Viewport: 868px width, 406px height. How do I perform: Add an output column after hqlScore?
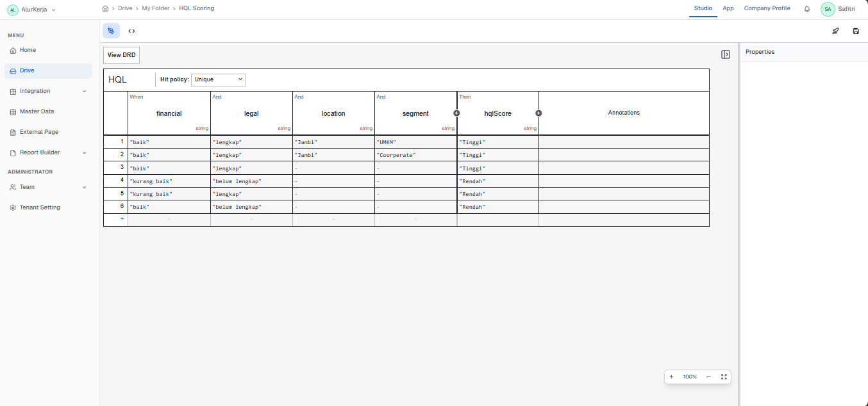[x=538, y=113]
